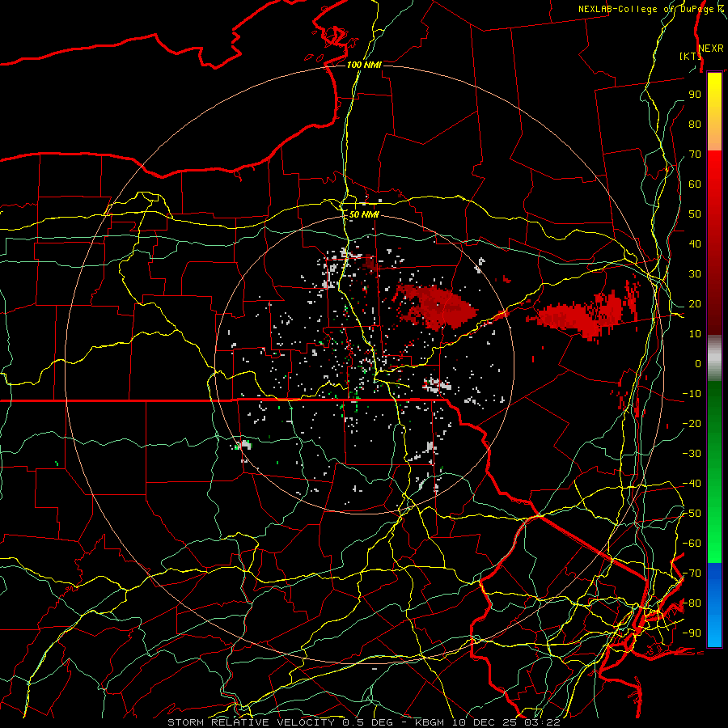Pick the gray zero-velocity scale segment

(x=714, y=358)
